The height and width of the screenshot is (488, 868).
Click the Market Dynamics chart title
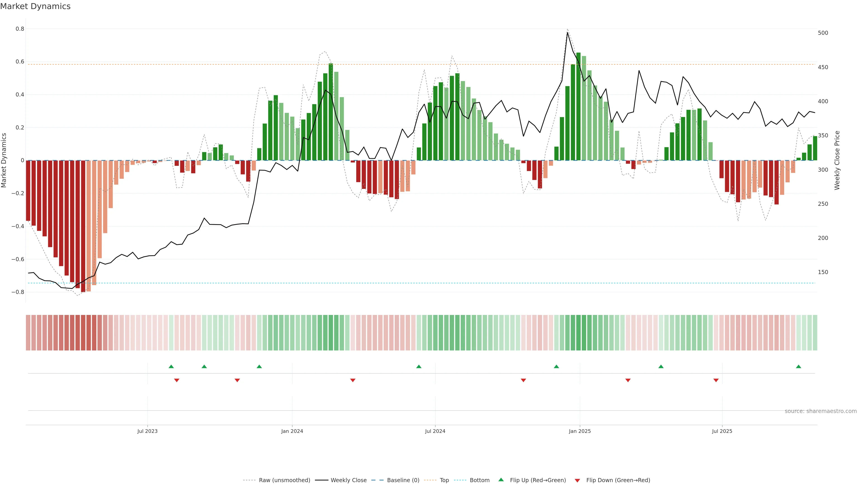click(x=35, y=6)
